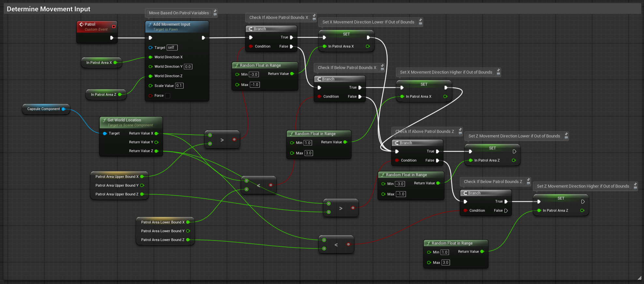
Task: Click 'Set X Movement Direction Lower If Out of Bounds' text
Action: [368, 22]
